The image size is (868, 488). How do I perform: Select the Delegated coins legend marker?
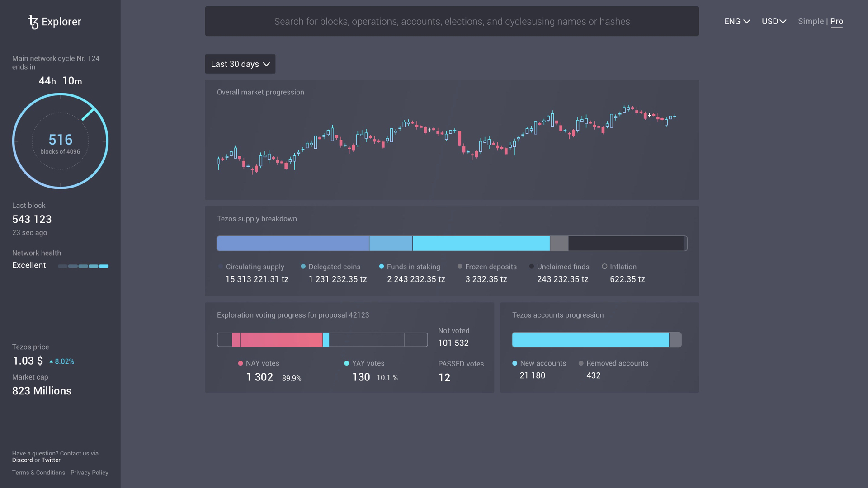(x=304, y=267)
